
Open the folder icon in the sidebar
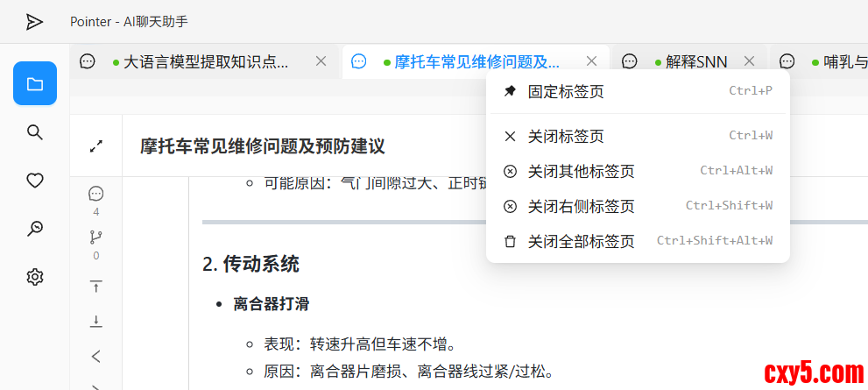tap(35, 84)
